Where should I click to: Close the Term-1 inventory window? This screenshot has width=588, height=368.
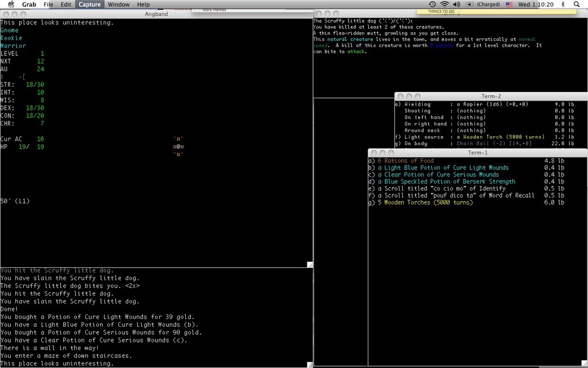(x=374, y=153)
